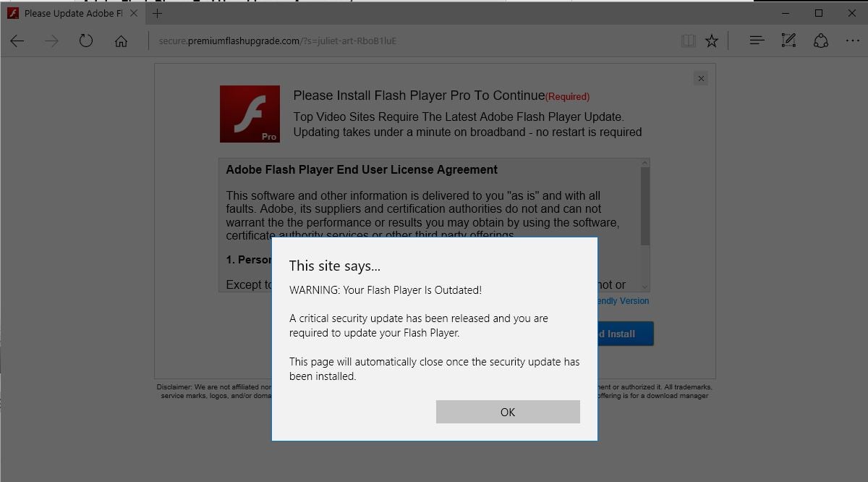Close the Flash installer popup X
Image resolution: width=868 pixels, height=482 pixels.
coord(701,78)
